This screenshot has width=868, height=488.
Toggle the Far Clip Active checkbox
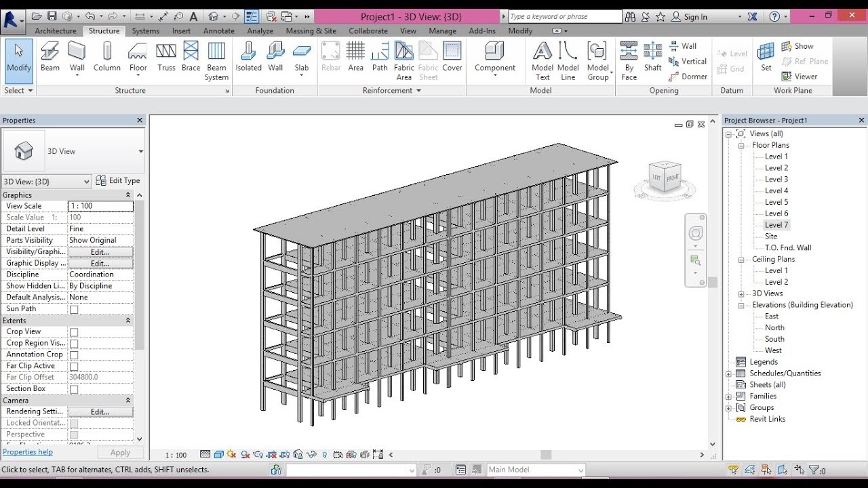pyautogui.click(x=74, y=366)
